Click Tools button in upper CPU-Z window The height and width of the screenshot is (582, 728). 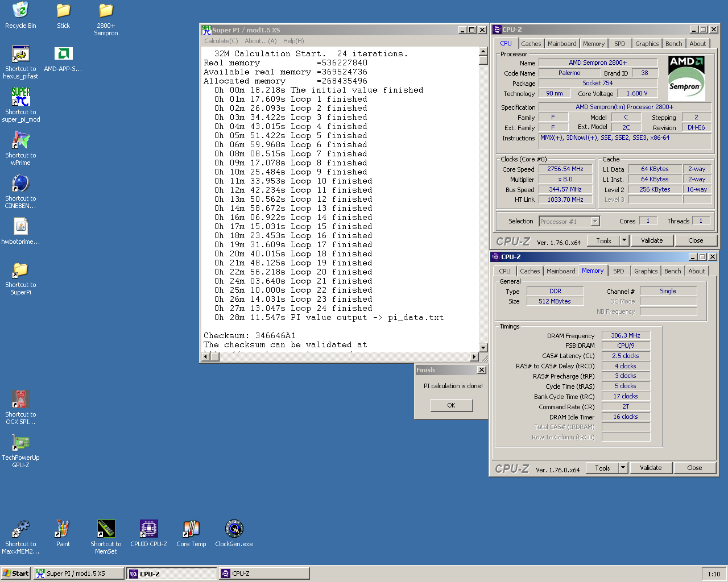[x=603, y=240]
